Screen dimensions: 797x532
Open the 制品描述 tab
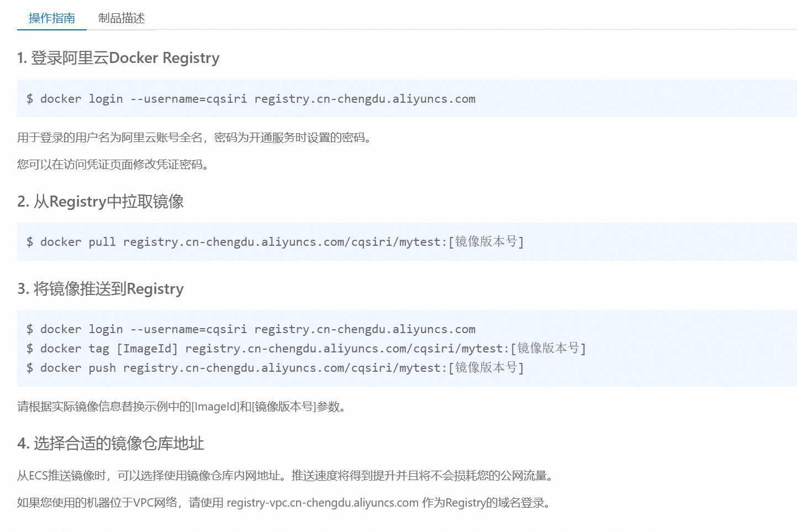point(121,18)
